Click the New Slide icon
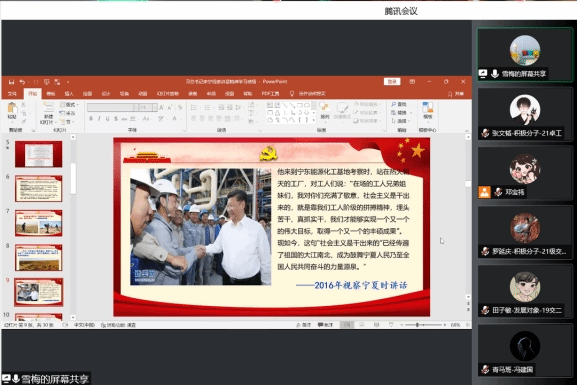This screenshot has width=578, height=386. [x=48, y=108]
